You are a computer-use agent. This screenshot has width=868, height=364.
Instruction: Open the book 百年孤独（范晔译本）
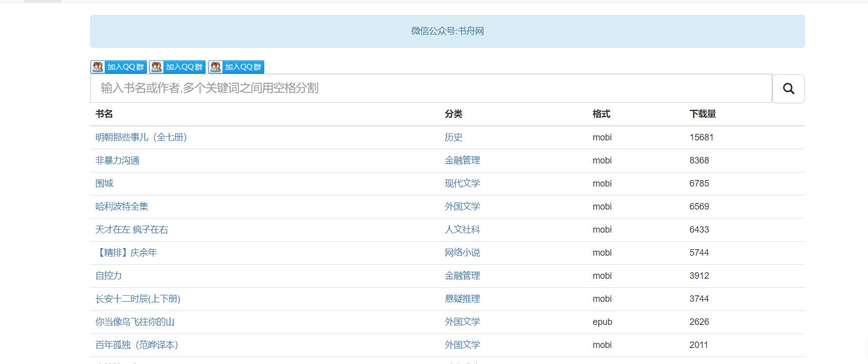pos(137,345)
